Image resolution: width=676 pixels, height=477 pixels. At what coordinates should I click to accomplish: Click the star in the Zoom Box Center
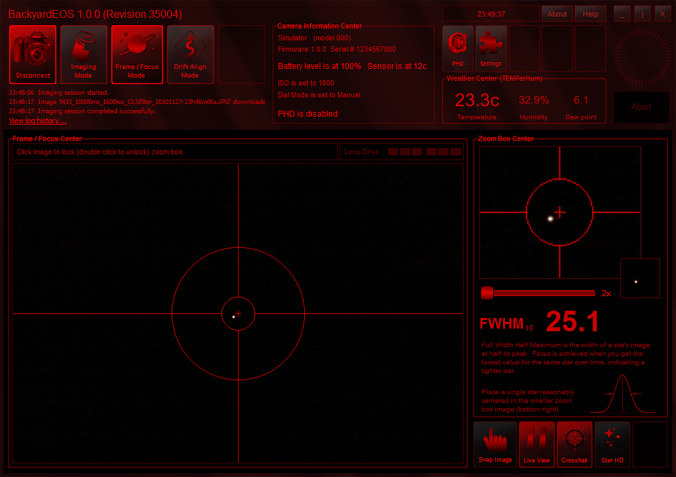[x=549, y=217]
